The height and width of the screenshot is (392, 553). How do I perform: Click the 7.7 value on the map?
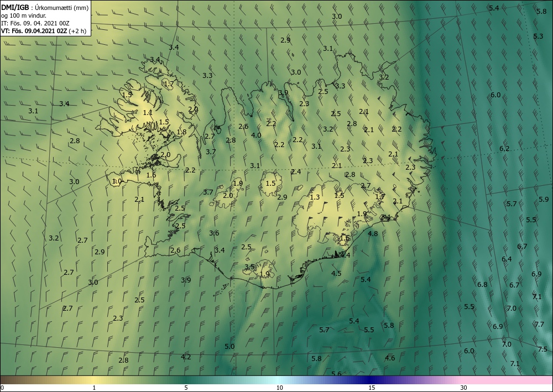[539, 325]
